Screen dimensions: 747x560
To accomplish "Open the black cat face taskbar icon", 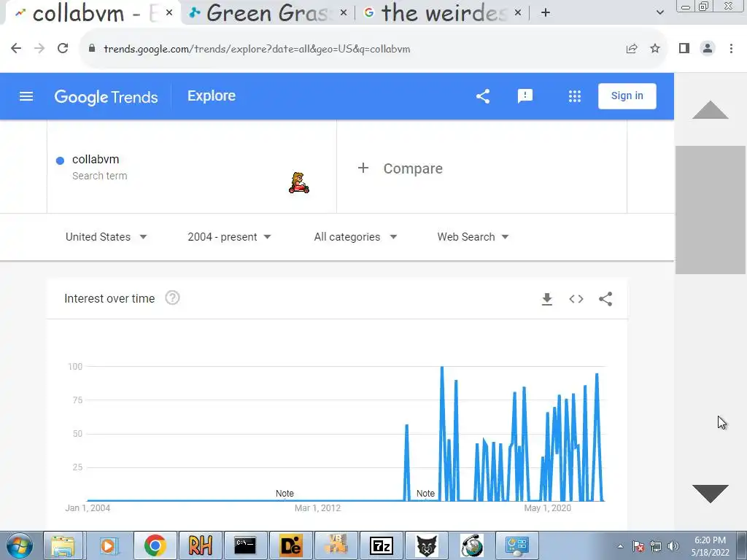I will (426, 545).
